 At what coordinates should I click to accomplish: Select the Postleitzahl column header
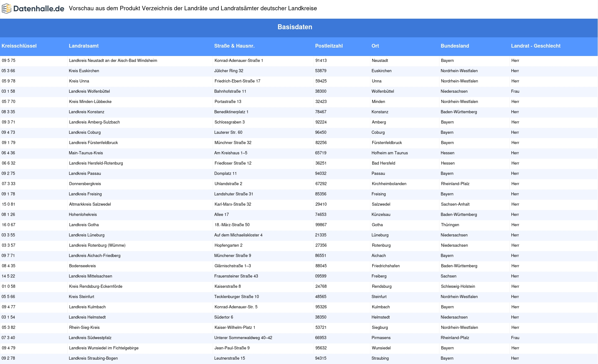[329, 46]
